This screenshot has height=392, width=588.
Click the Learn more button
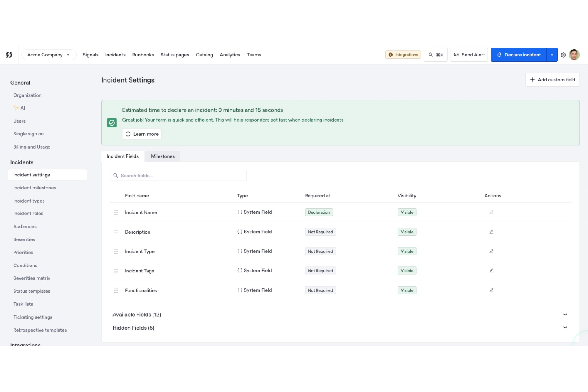click(x=142, y=134)
